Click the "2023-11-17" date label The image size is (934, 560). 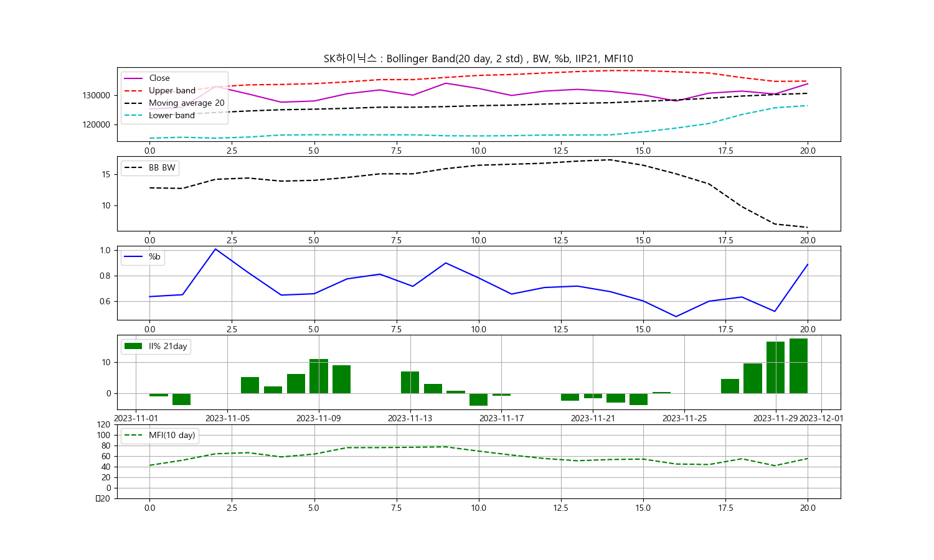click(501, 419)
